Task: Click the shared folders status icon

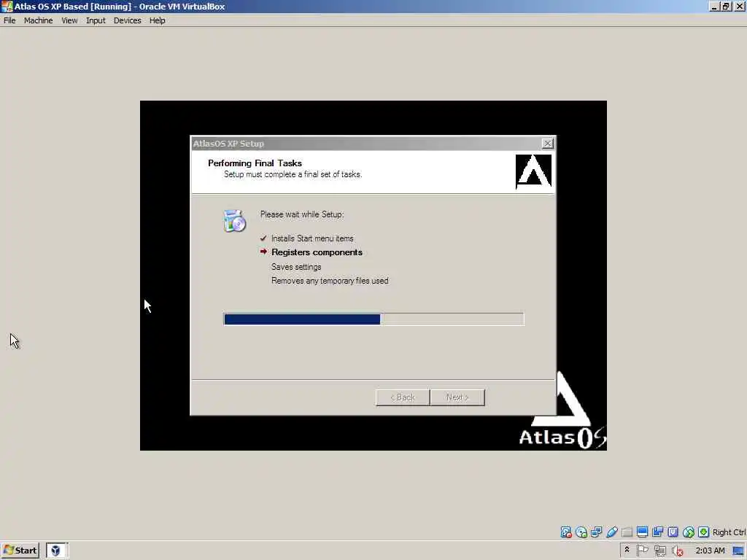Action: point(627,532)
